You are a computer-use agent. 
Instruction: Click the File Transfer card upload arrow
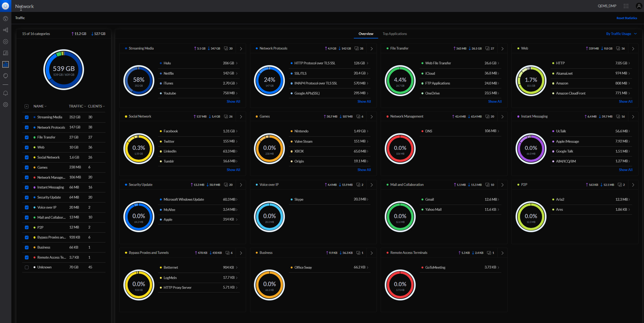point(454,49)
